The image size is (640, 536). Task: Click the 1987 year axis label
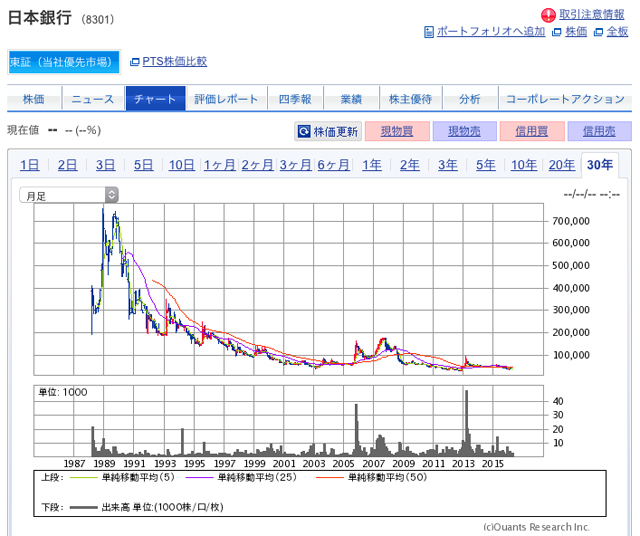coord(74,464)
